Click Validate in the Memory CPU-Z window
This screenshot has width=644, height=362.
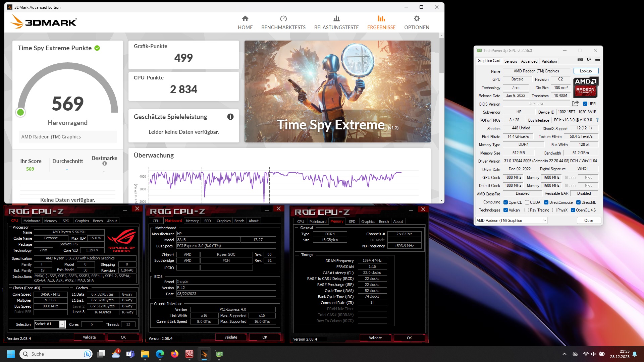tap(375, 338)
